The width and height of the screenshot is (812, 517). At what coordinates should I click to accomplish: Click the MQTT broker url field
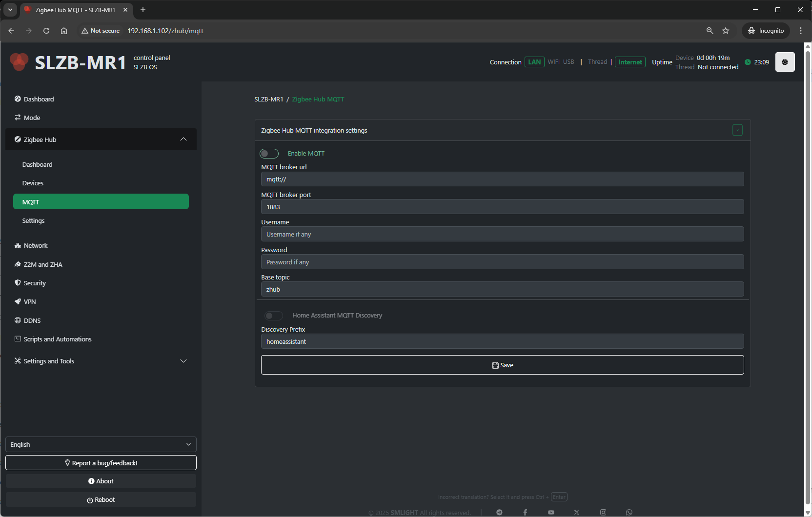[502, 179]
